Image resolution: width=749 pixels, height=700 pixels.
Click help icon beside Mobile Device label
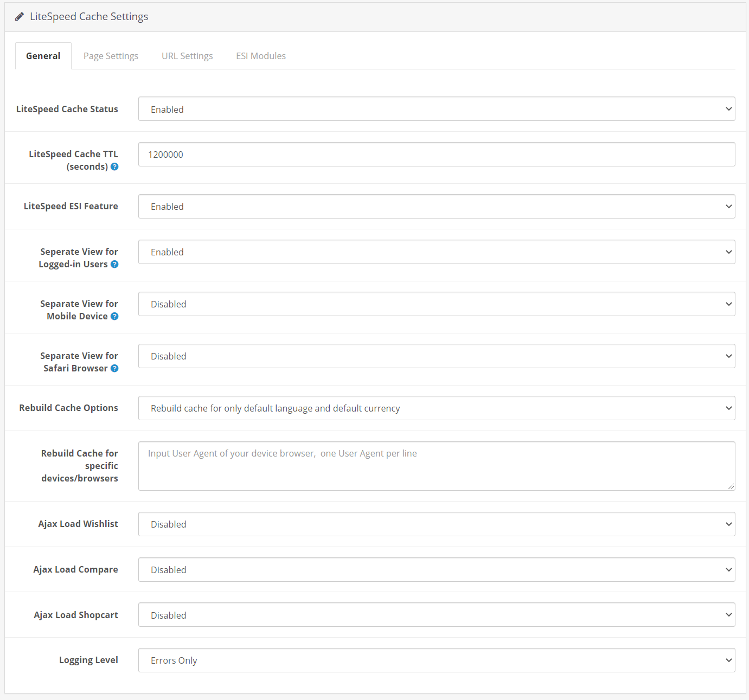coord(114,317)
